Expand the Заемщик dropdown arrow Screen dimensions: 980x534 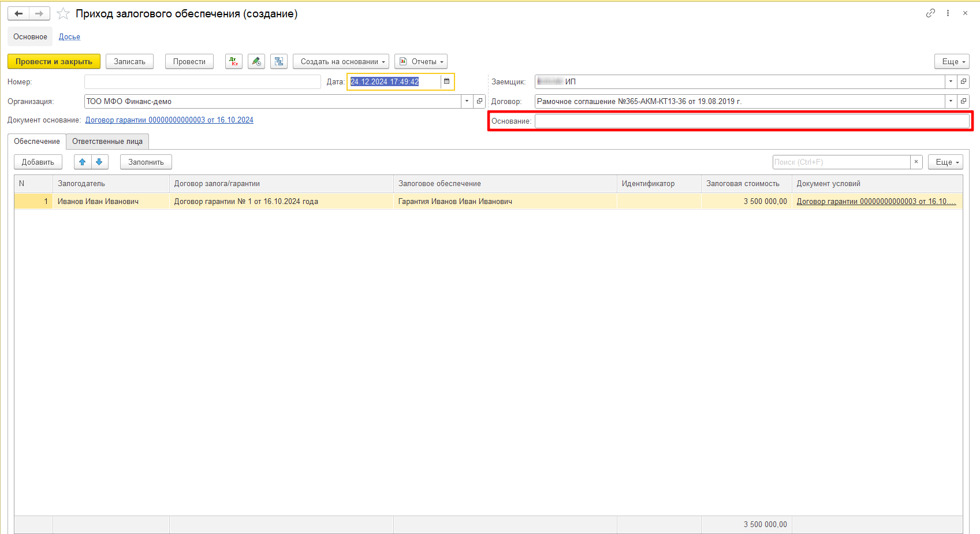pyautogui.click(x=951, y=81)
